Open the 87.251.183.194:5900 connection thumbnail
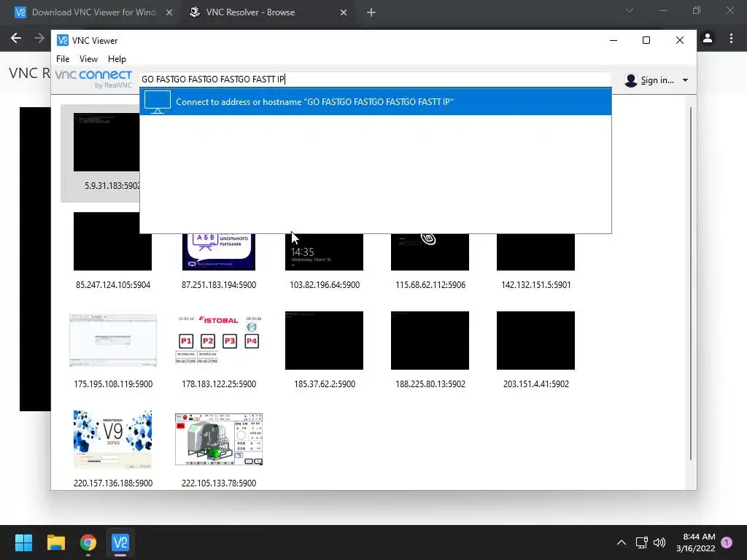Screen dimensions: 747x560 pos(219,252)
